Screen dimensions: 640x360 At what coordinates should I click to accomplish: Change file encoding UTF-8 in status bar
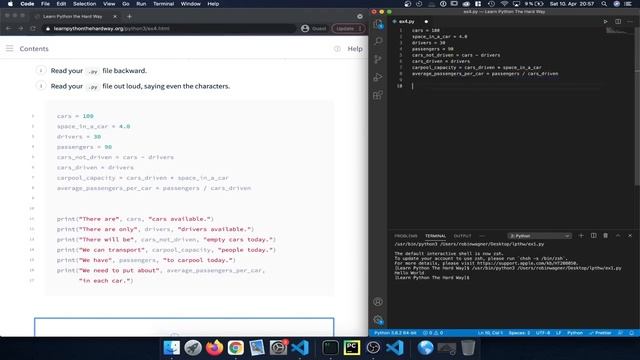(543, 333)
